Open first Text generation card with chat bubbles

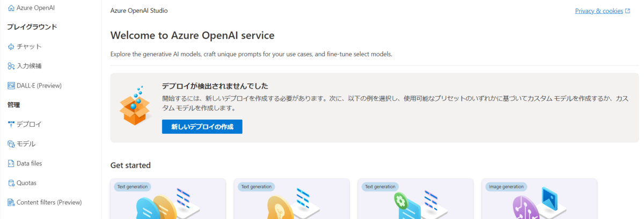point(168,199)
